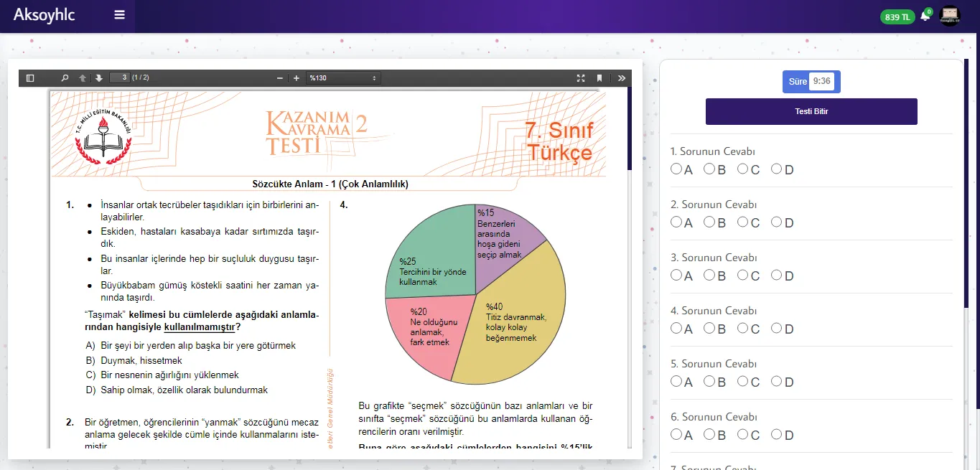
Task: Toggle the PDF viewer sidebar
Action: point(30,77)
